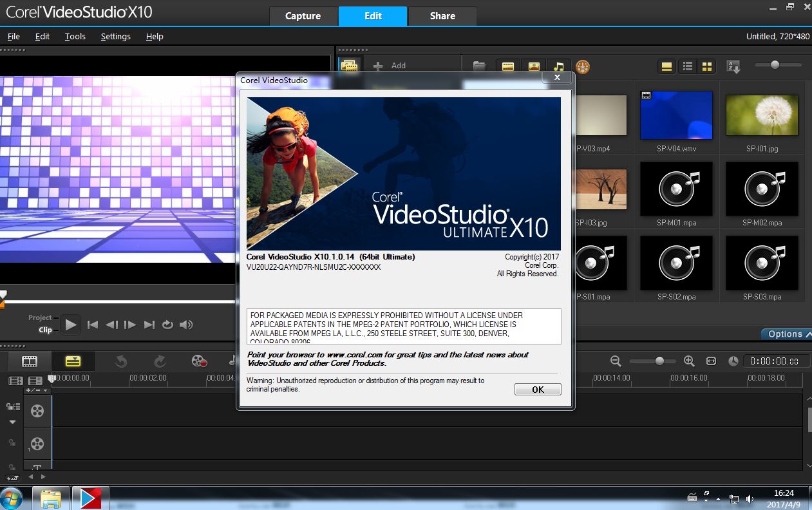Toggle showing videos in the library

pyautogui.click(x=508, y=66)
